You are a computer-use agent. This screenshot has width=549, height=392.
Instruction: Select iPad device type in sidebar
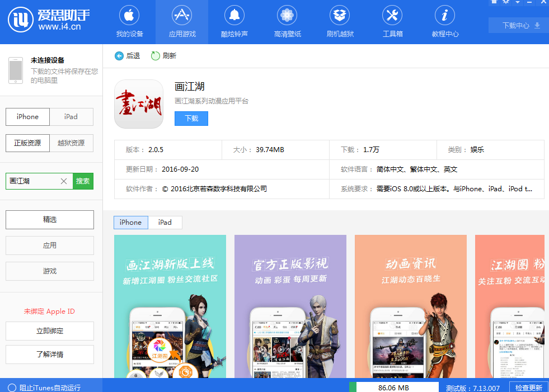(x=71, y=116)
